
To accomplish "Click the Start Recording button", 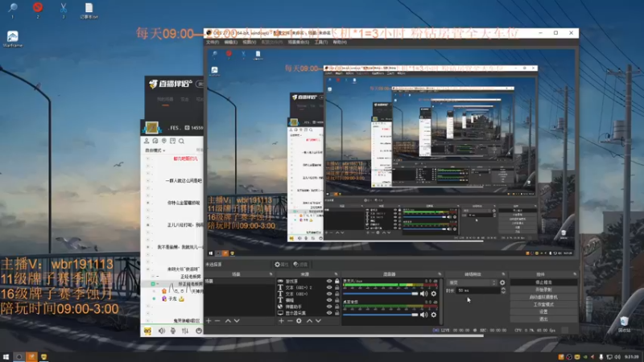I will click(543, 290).
